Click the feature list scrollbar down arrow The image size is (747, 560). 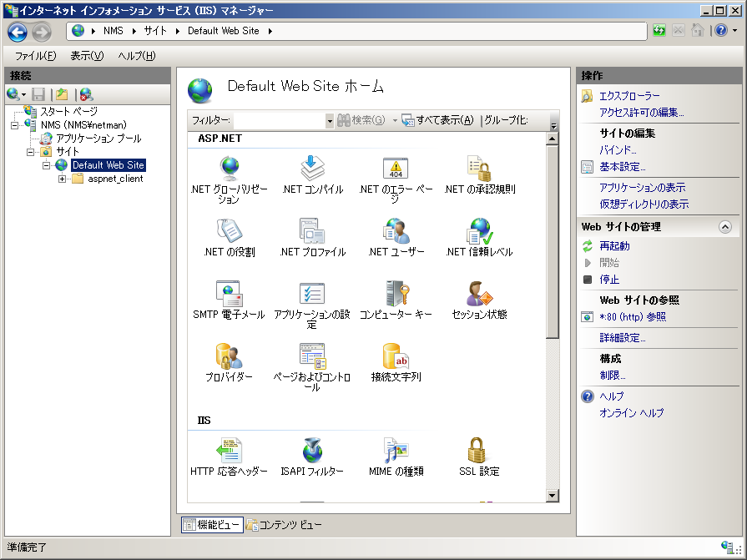tap(552, 496)
